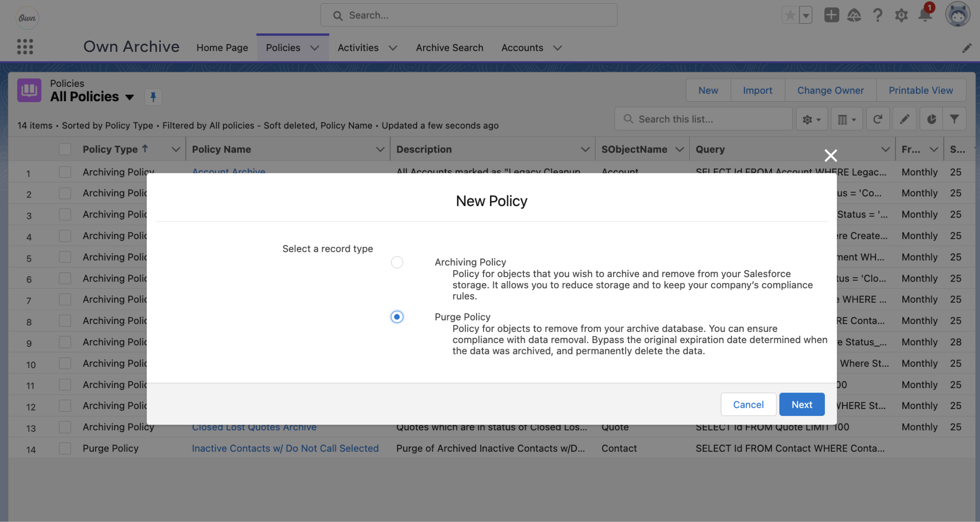The height and width of the screenshot is (522, 980).
Task: Open the list filter funnel icon
Action: 954,119
